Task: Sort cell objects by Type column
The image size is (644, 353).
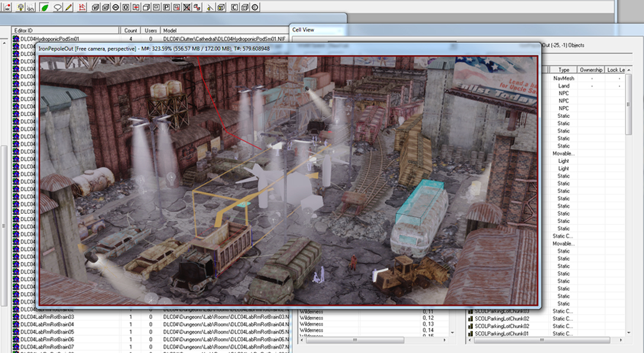Action: click(x=563, y=70)
